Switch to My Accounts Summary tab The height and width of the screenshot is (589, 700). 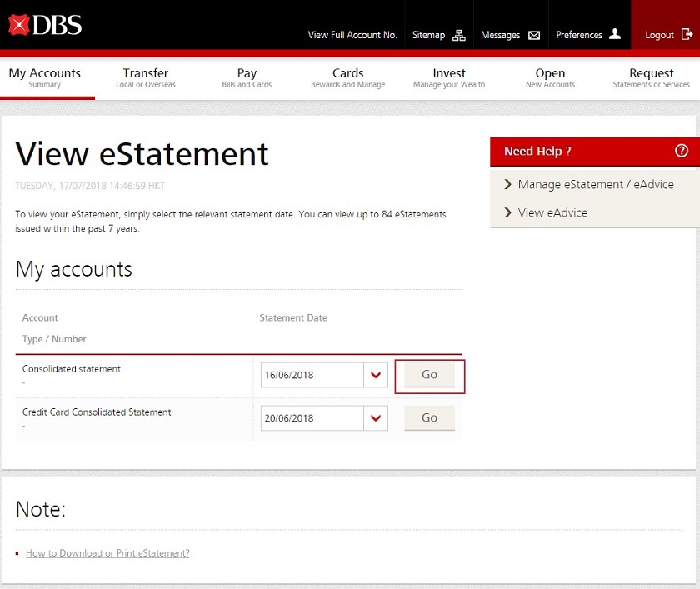[45, 77]
